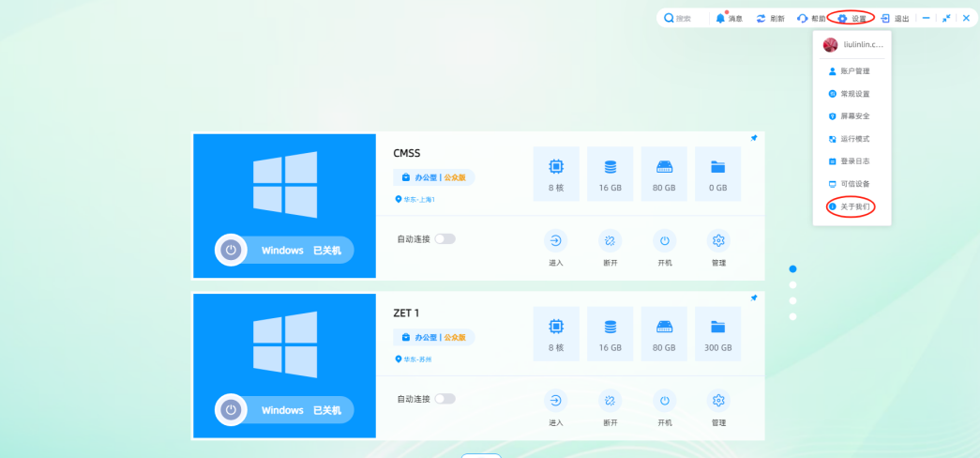
Task: Open the 帮助 help item
Action: coord(811,18)
